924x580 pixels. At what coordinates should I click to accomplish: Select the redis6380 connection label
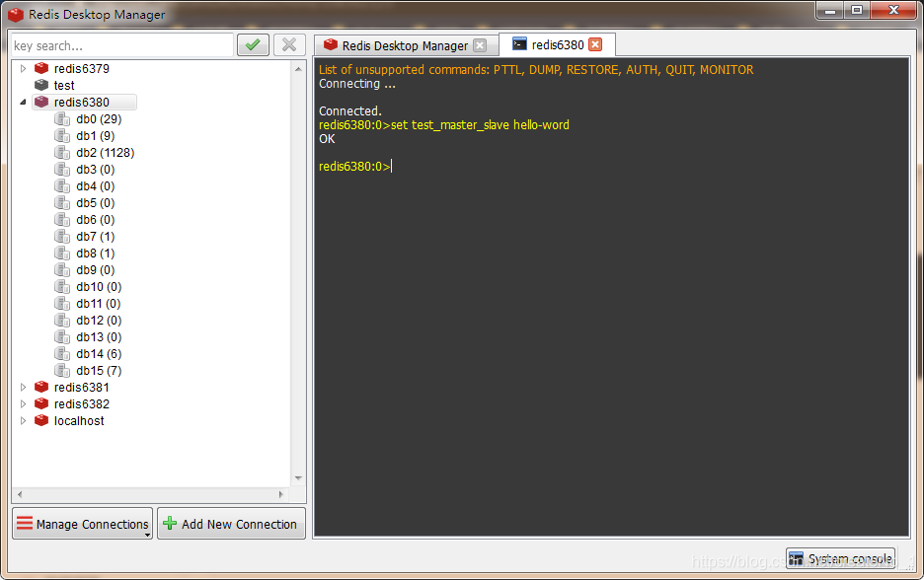click(81, 102)
